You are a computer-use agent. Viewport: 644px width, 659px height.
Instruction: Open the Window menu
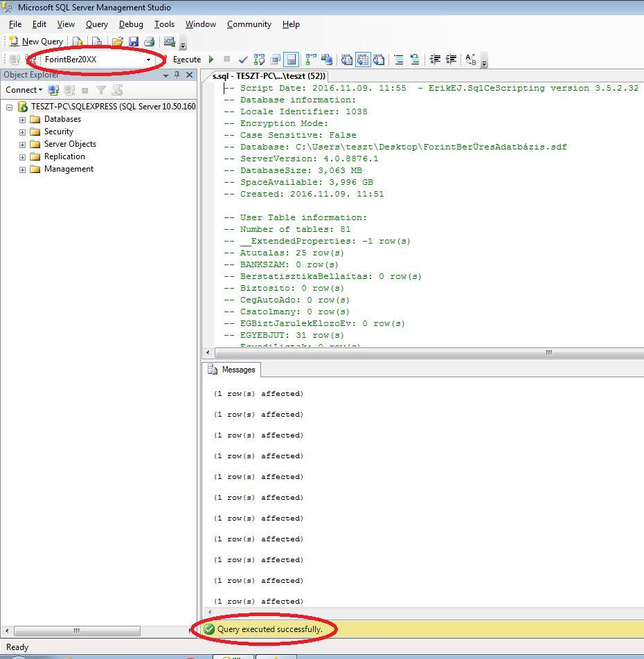[x=201, y=24]
